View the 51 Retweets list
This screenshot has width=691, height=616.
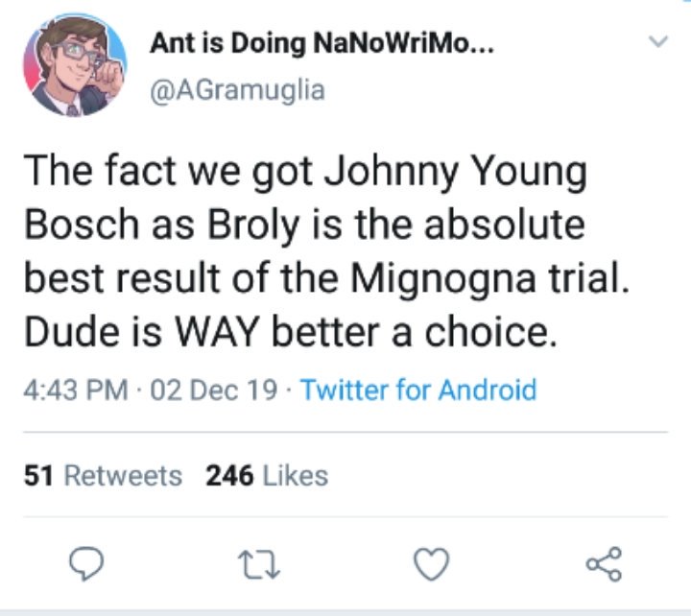tap(103, 476)
